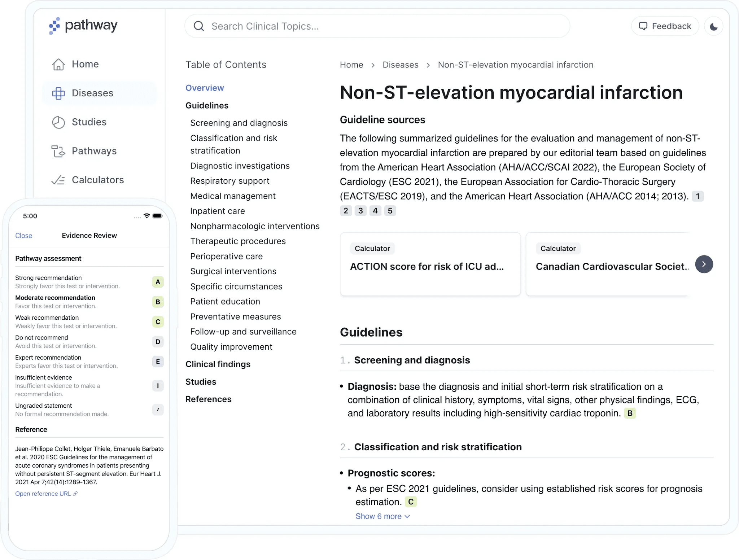Click the Diseases cube icon
Image resolution: width=739 pixels, height=560 pixels.
(x=58, y=93)
